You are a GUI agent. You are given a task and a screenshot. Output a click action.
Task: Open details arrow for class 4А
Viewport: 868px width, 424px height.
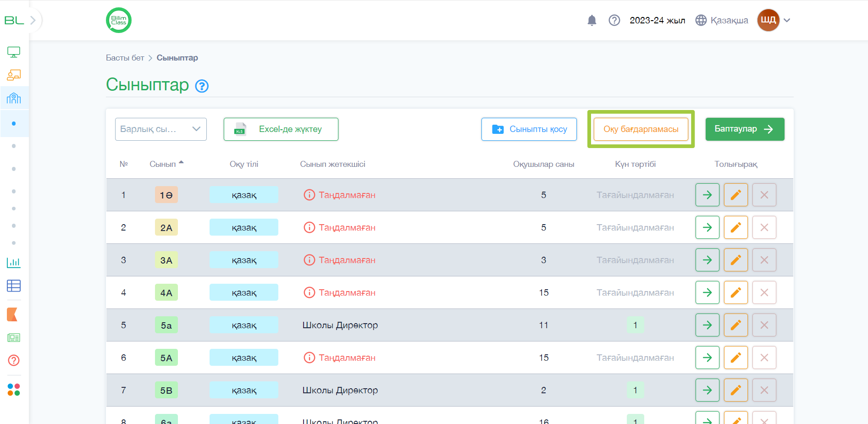point(708,292)
